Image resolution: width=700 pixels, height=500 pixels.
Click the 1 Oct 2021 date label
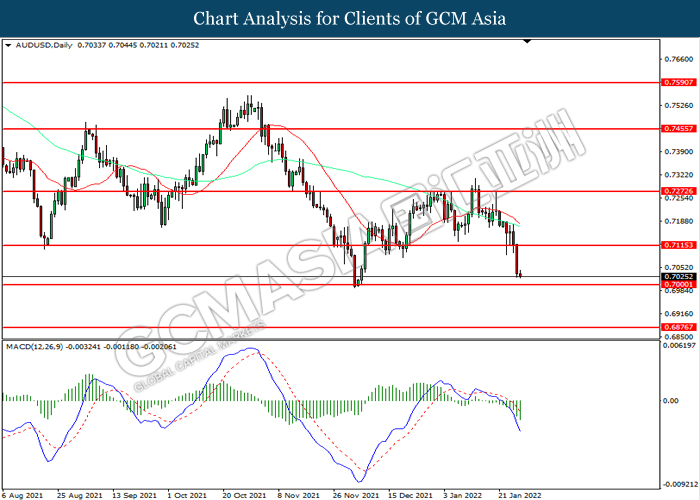tap(187, 495)
